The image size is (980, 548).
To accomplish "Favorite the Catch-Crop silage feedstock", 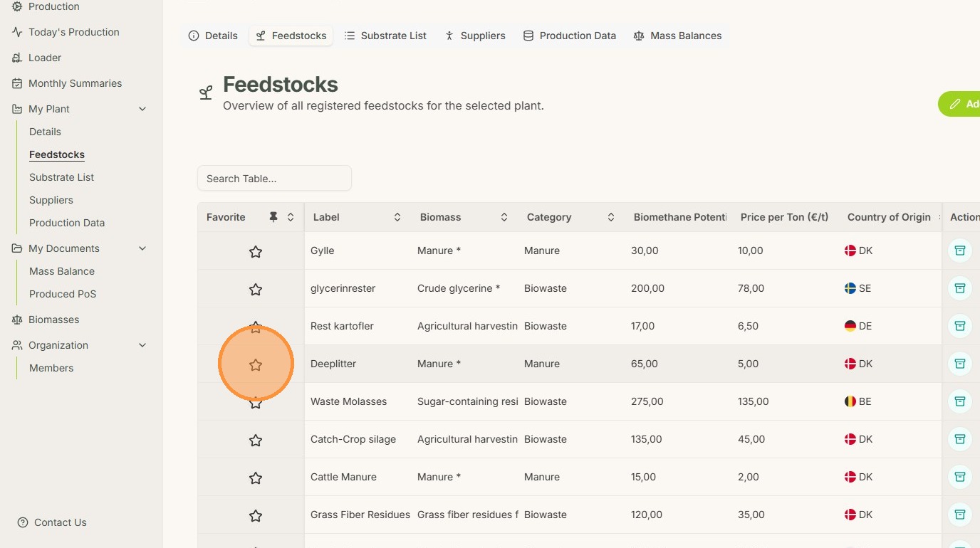I will pos(256,441).
